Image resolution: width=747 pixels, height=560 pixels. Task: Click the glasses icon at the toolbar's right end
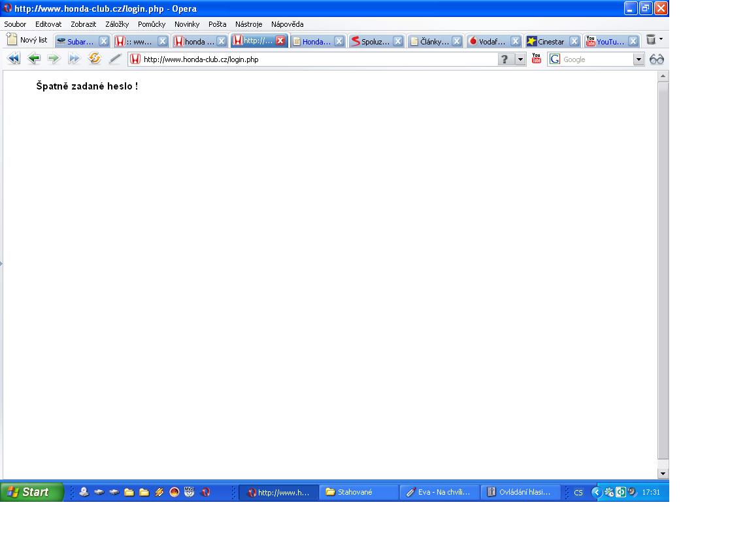pos(657,59)
